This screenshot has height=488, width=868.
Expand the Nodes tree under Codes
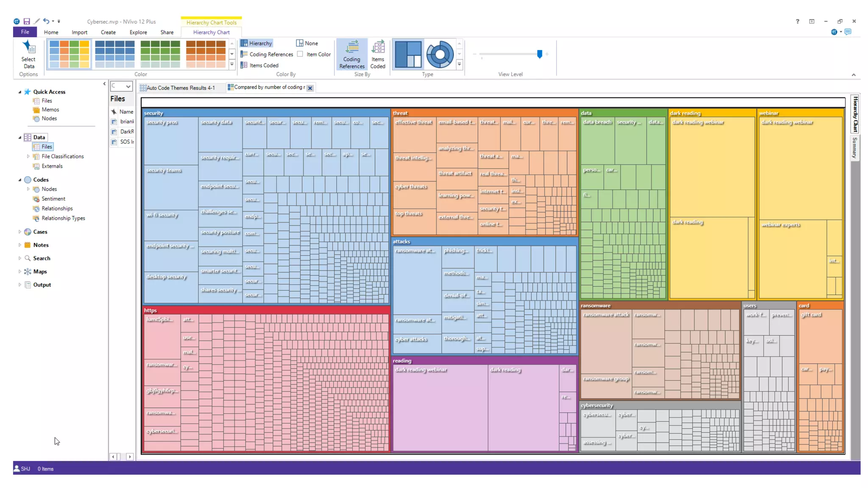(28, 189)
